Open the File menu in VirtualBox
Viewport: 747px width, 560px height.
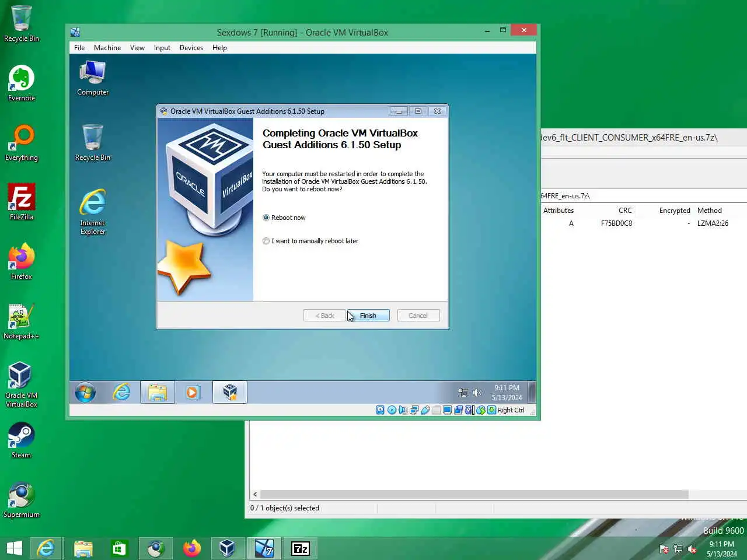(x=79, y=48)
